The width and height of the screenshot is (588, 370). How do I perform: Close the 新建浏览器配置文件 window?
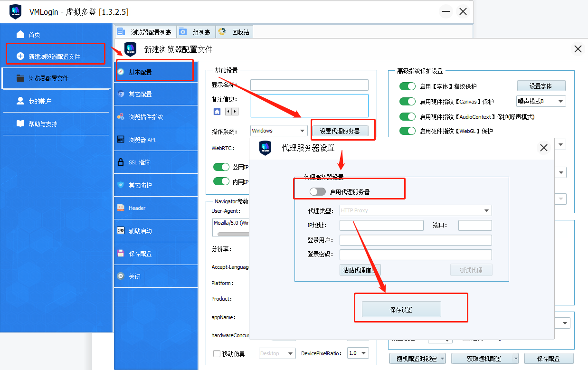coord(578,49)
